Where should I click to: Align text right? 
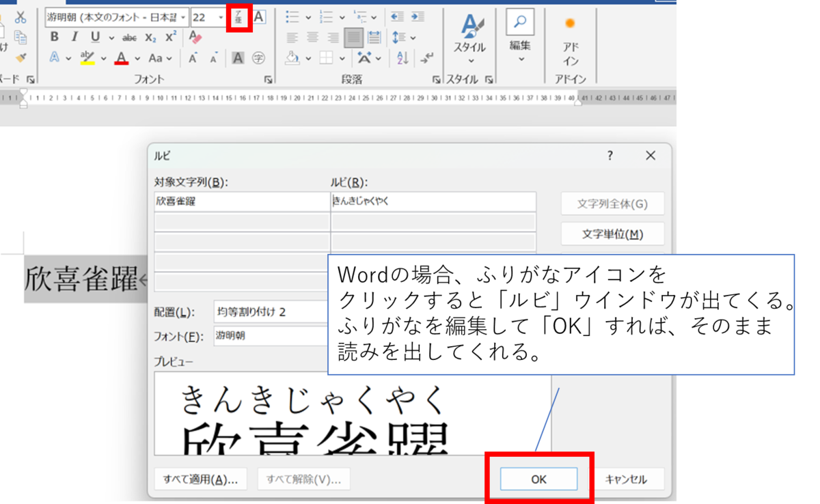point(333,38)
